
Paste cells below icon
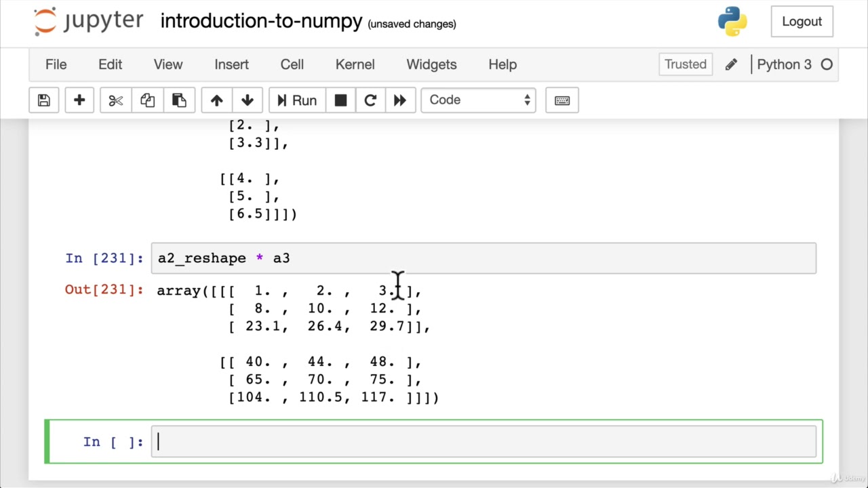click(179, 100)
